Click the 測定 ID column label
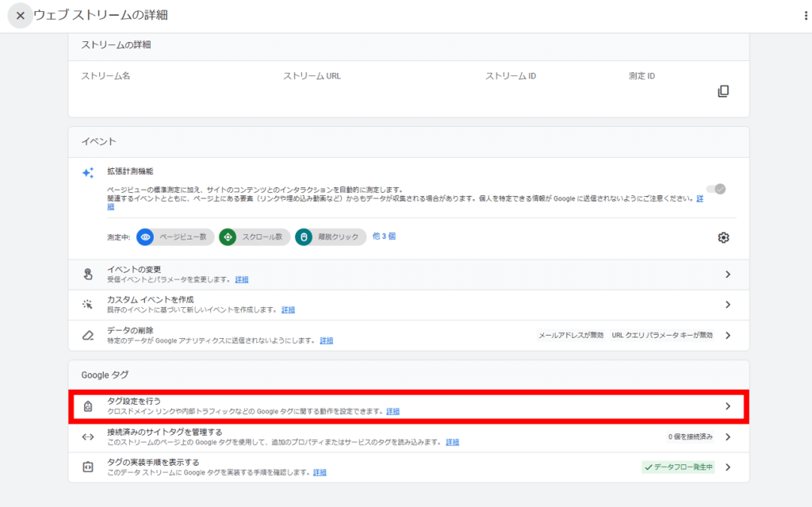This screenshot has height=507, width=812. 642,75
